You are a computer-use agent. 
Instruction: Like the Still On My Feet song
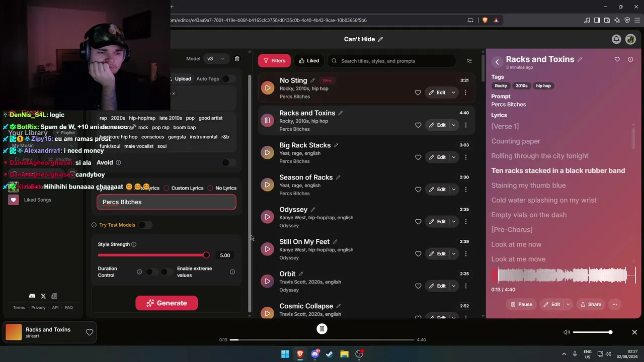[x=418, y=253]
